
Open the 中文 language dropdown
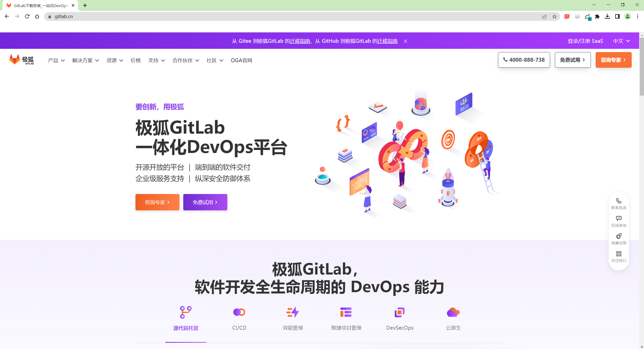tap(622, 41)
